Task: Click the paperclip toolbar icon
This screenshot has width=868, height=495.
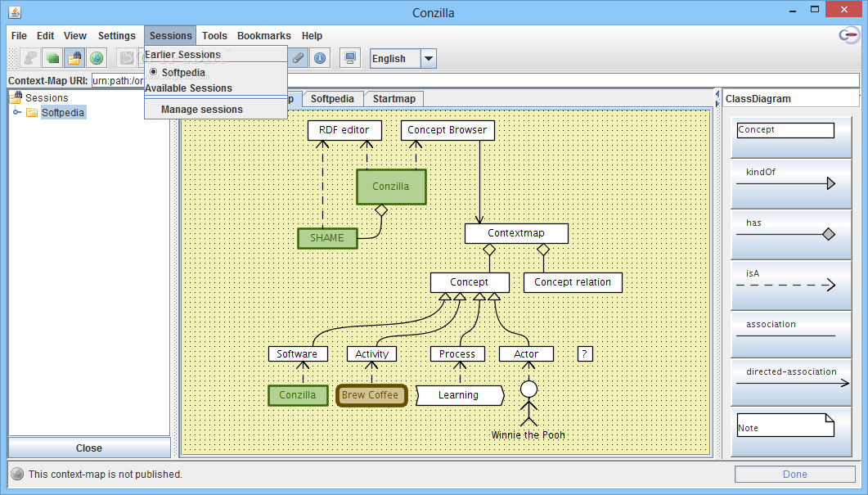Action: (x=298, y=58)
